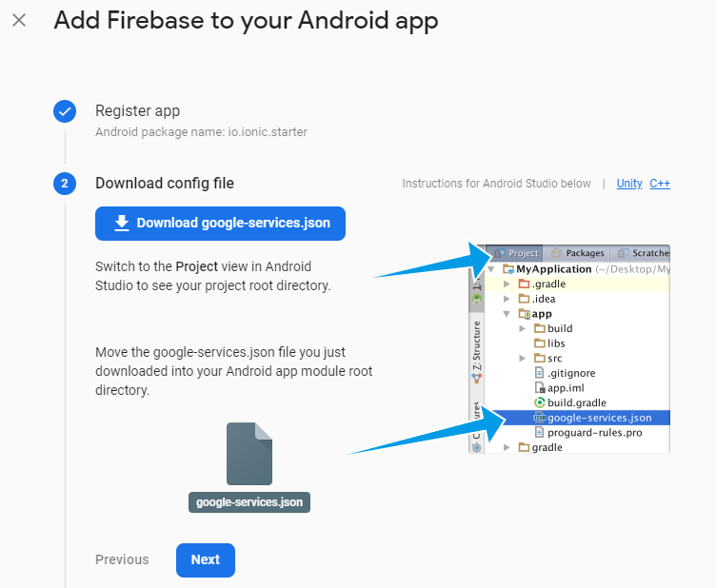This screenshot has width=716, height=588.
Task: Click the large google-services.json file icon
Action: 249,454
